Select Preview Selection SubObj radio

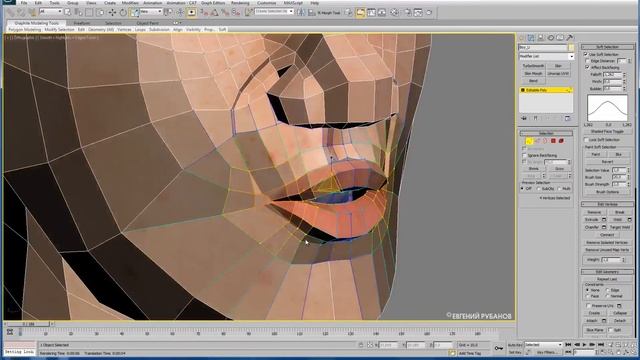coord(539,189)
